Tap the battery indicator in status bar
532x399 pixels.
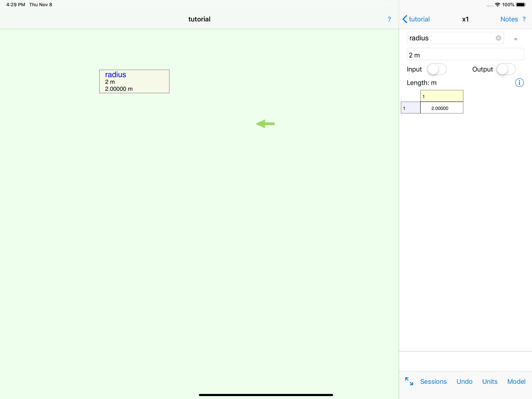521,4
